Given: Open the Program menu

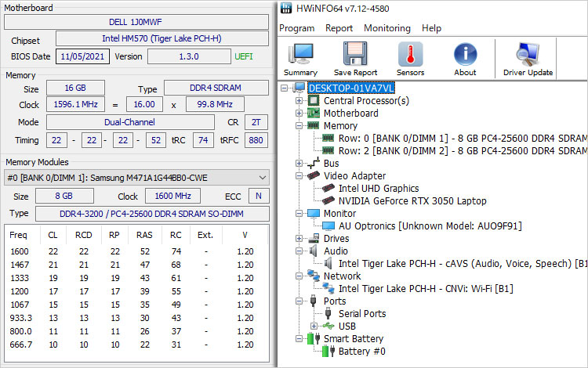Looking at the screenshot, I should coord(297,28).
